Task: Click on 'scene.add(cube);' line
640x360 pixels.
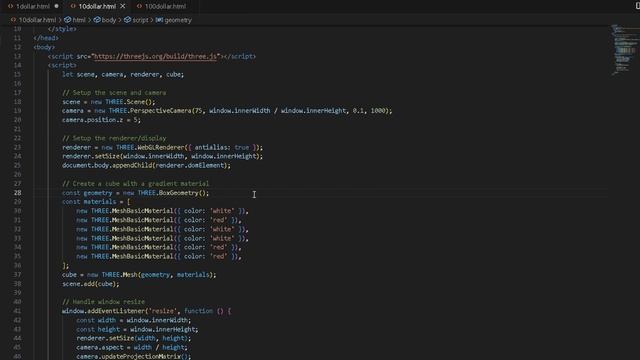Action: coord(91,284)
